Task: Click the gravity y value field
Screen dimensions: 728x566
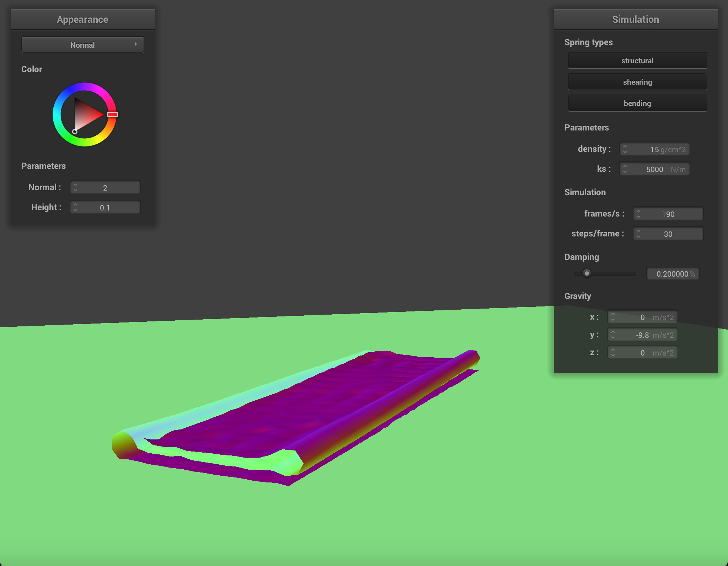Action: [x=642, y=335]
